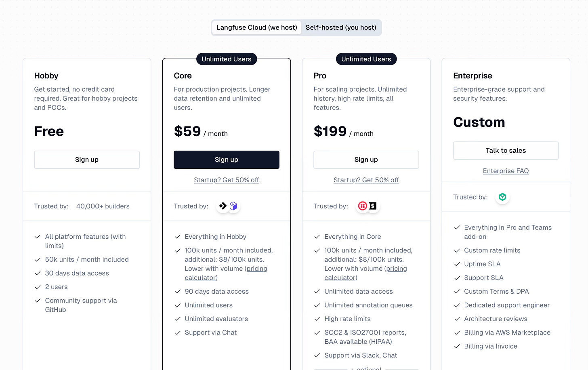Sign up for the Core $59 plan

pyautogui.click(x=227, y=160)
